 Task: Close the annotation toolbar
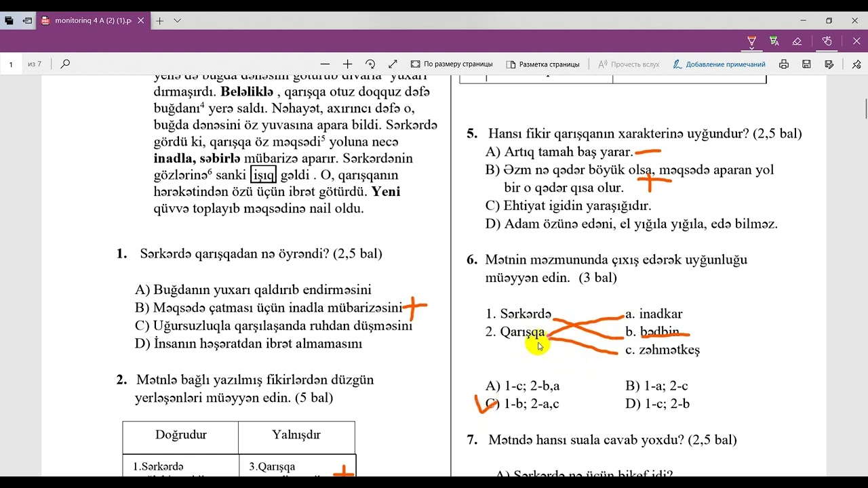(x=855, y=41)
